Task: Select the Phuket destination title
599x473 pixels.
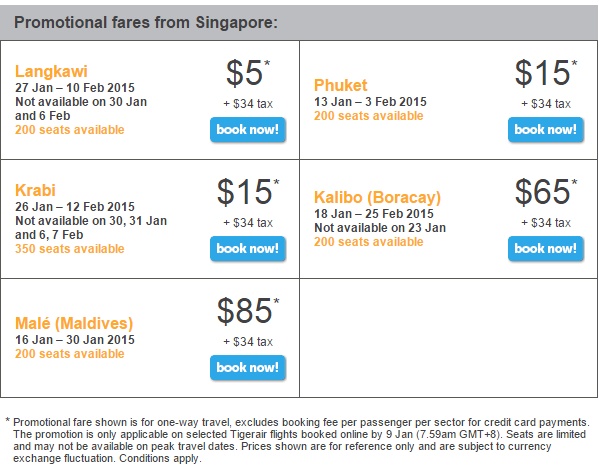Action: [x=340, y=85]
